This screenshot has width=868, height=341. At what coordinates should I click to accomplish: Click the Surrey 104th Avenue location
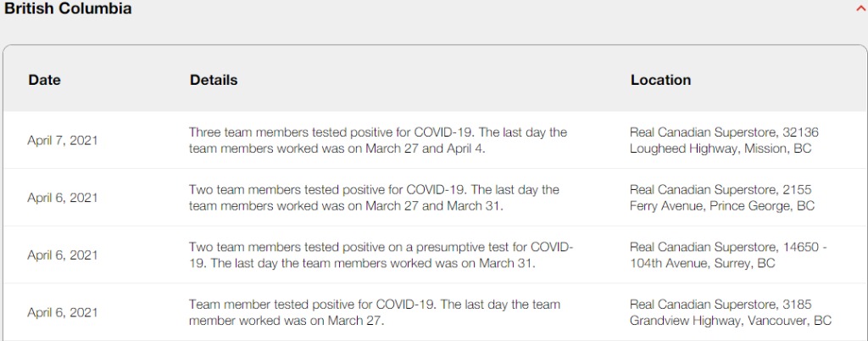(728, 255)
